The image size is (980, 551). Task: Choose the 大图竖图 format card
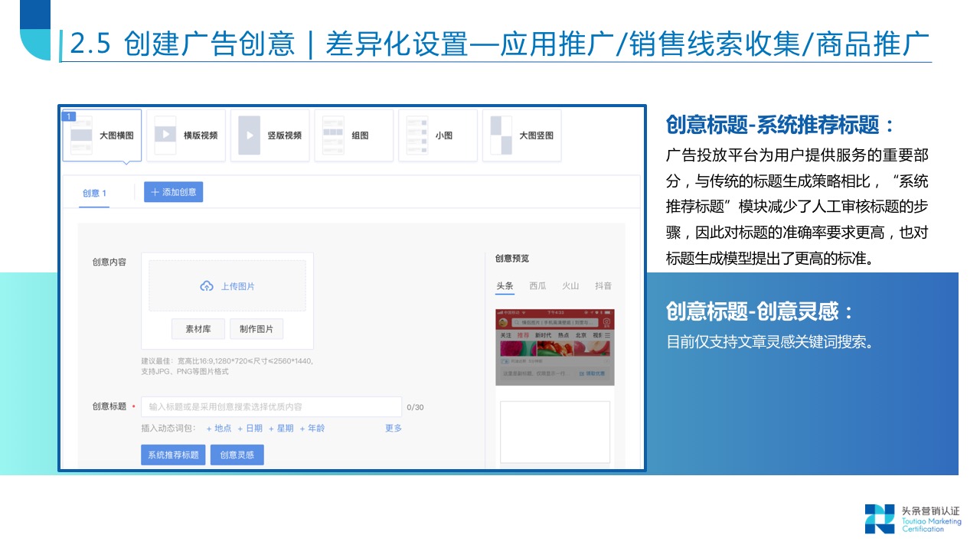[522, 135]
